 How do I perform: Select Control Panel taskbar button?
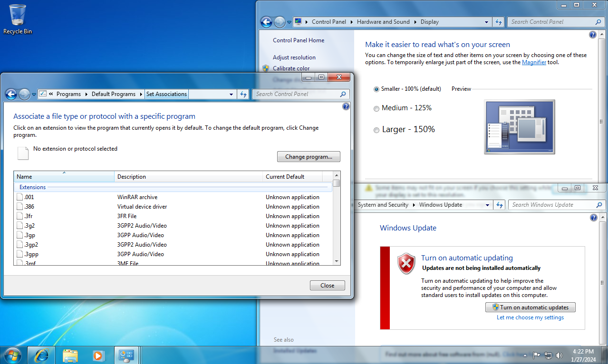(x=127, y=355)
